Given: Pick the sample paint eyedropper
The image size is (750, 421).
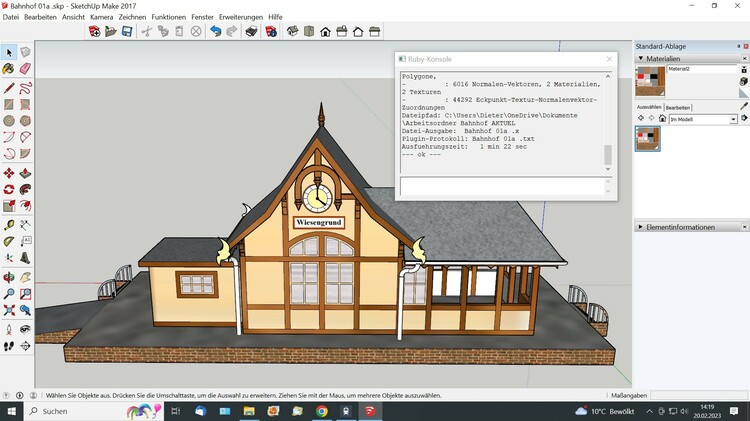Looking at the screenshot, I should pyautogui.click(x=742, y=105).
